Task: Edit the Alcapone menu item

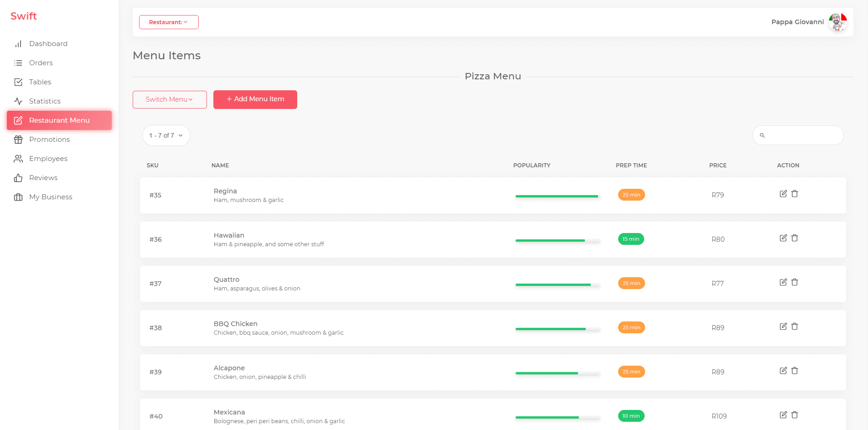Action: click(783, 371)
